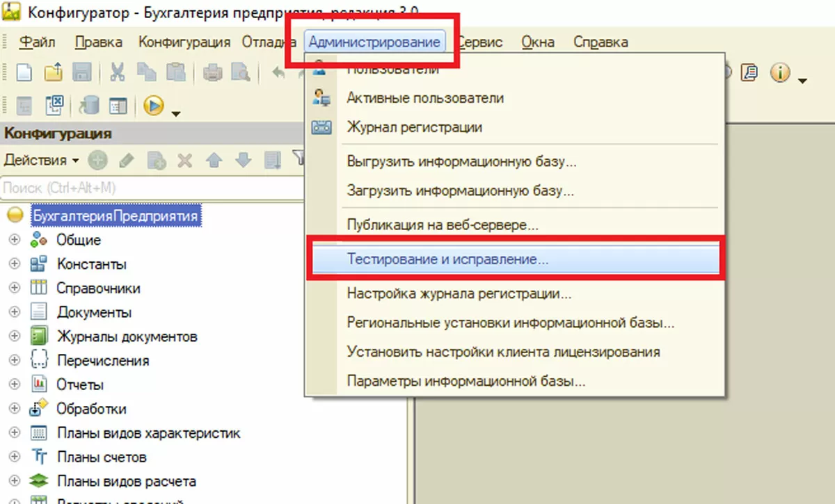The width and height of the screenshot is (835, 504).
Task: Open dropdown arrow beside info icon
Action: coord(802,81)
